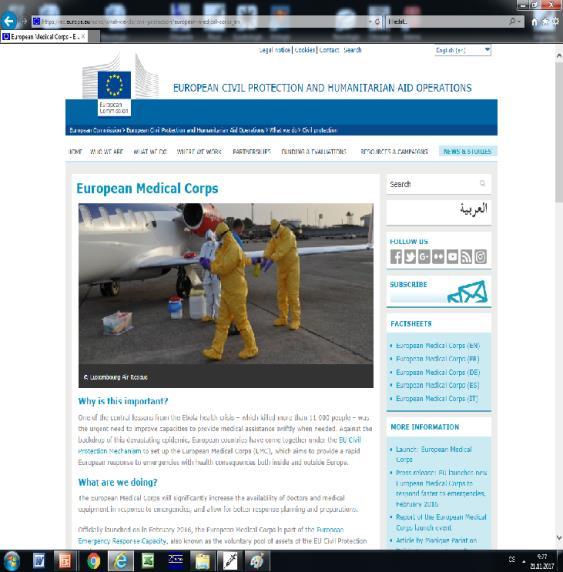This screenshot has height=572, width=563.
Task: Open the top Search link
Action: 352,50
